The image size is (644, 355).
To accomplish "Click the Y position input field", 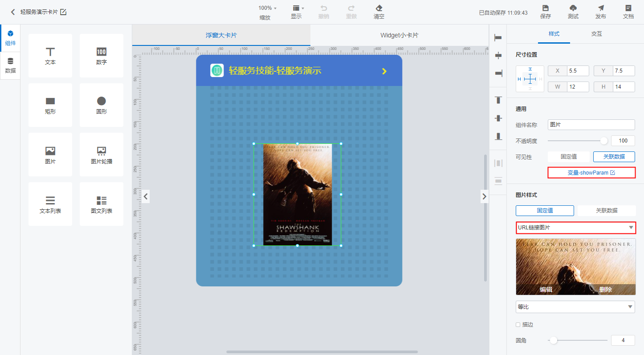I will click(x=624, y=71).
